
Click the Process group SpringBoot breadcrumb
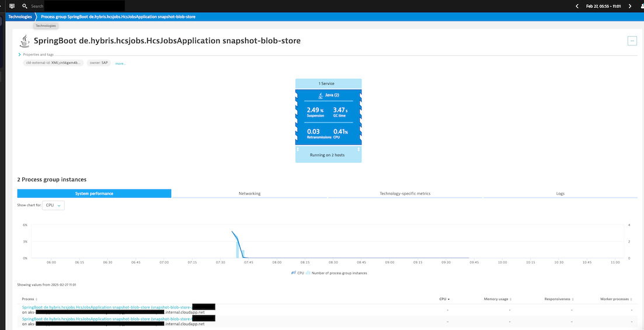pos(118,17)
